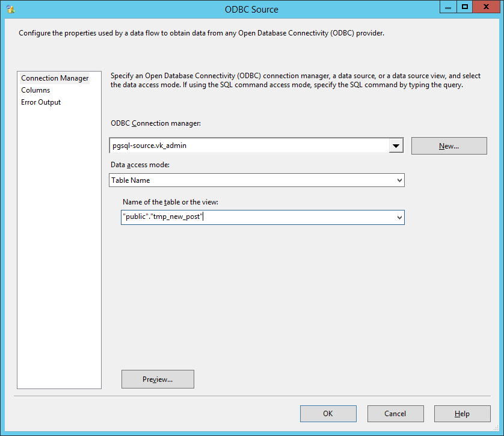Viewport: 504px width, 436px height.
Task: Close the ODBC Source dialog
Action: click(486, 7)
